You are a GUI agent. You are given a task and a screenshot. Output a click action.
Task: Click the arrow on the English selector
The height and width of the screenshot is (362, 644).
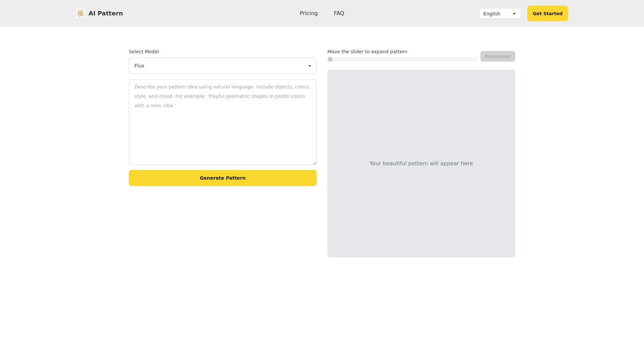click(x=514, y=14)
